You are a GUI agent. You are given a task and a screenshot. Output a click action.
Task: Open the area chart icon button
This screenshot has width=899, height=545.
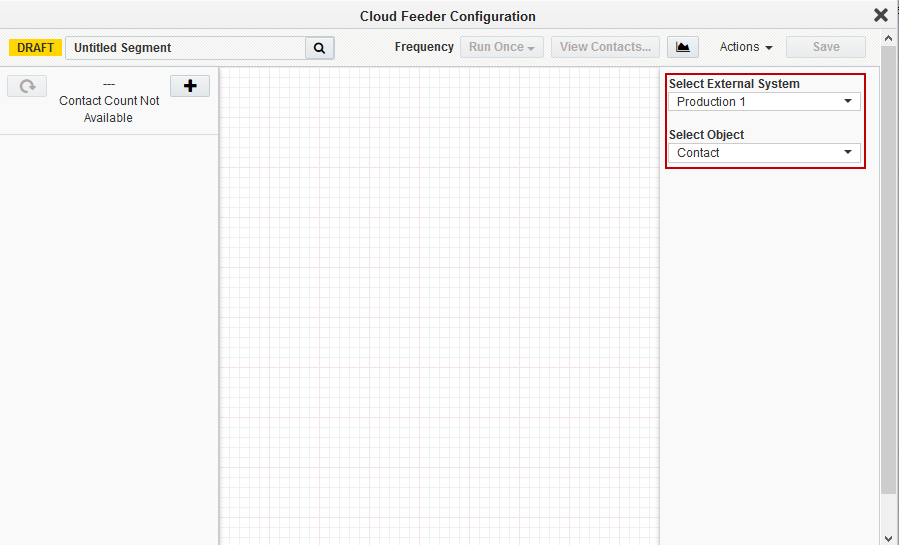(683, 47)
